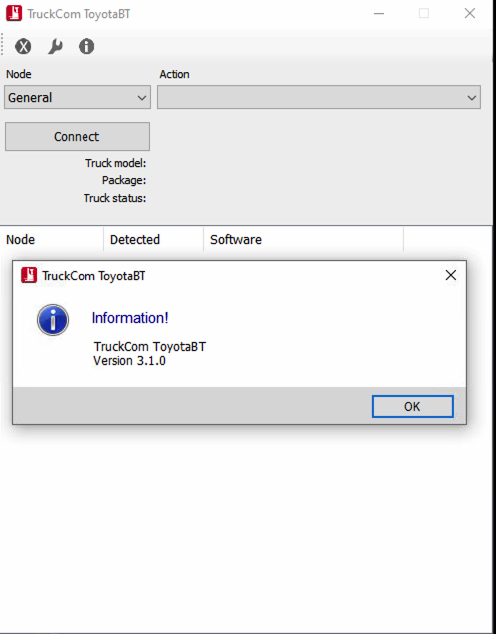Minimize the TruckCom ToyotaBT window
This screenshot has width=496, height=634.
click(379, 13)
